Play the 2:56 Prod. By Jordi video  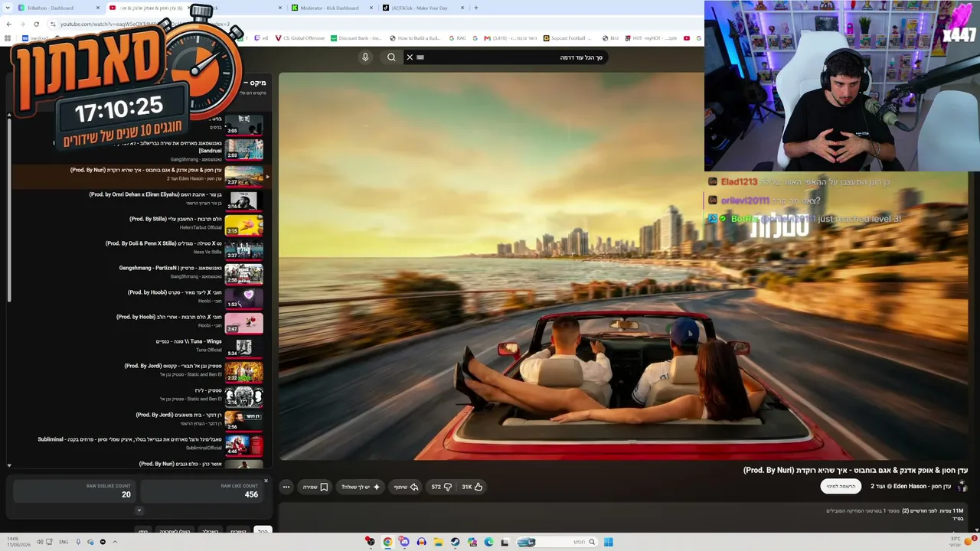(243, 421)
